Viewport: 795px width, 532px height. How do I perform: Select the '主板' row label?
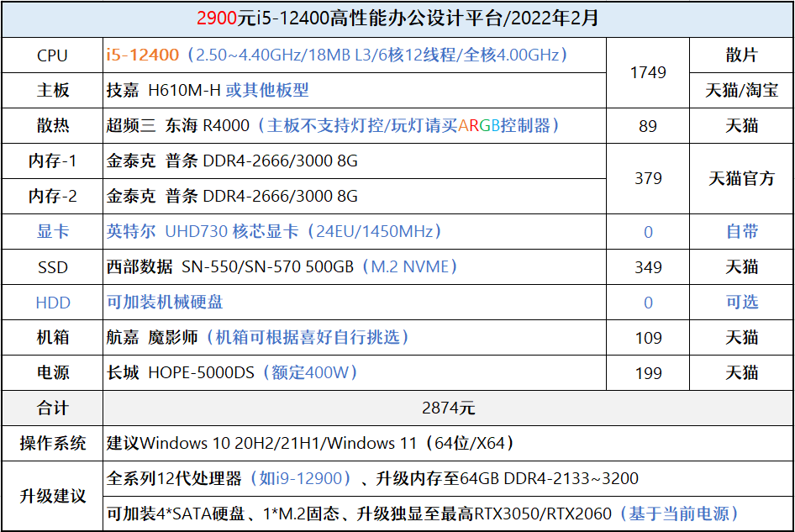point(52,90)
